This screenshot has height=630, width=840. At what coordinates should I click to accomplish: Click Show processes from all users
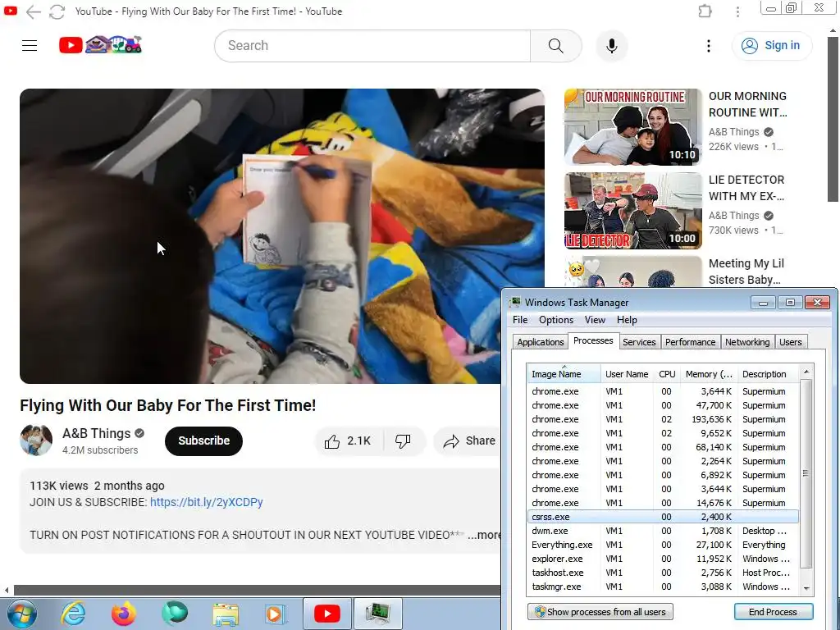click(x=600, y=612)
